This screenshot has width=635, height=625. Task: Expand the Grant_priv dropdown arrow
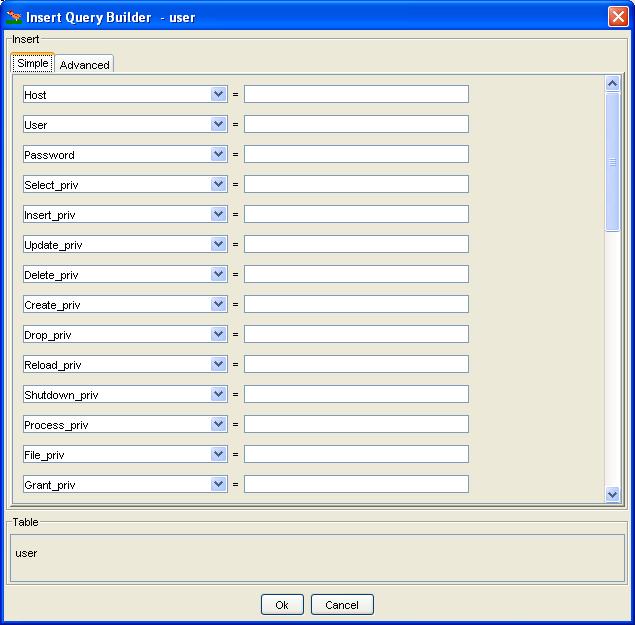coord(219,484)
